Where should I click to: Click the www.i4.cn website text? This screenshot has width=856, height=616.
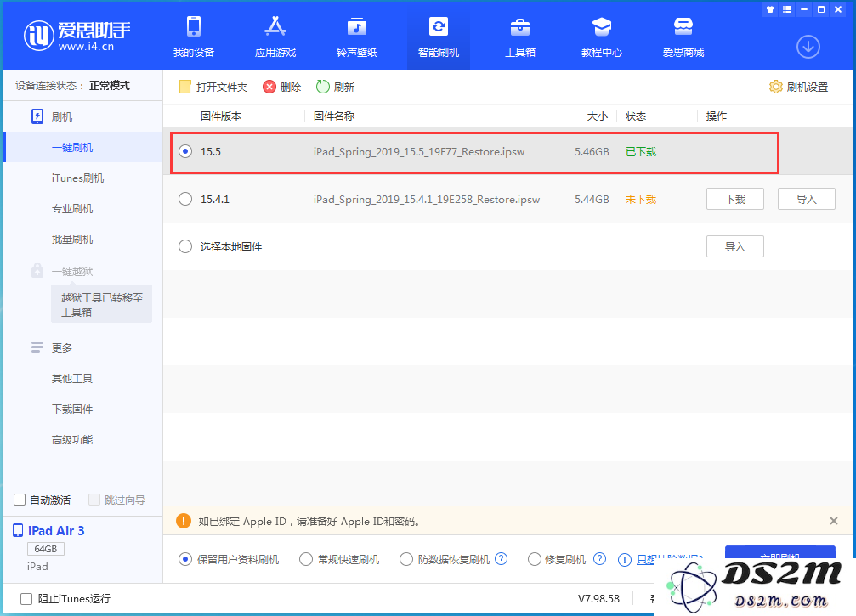86,47
